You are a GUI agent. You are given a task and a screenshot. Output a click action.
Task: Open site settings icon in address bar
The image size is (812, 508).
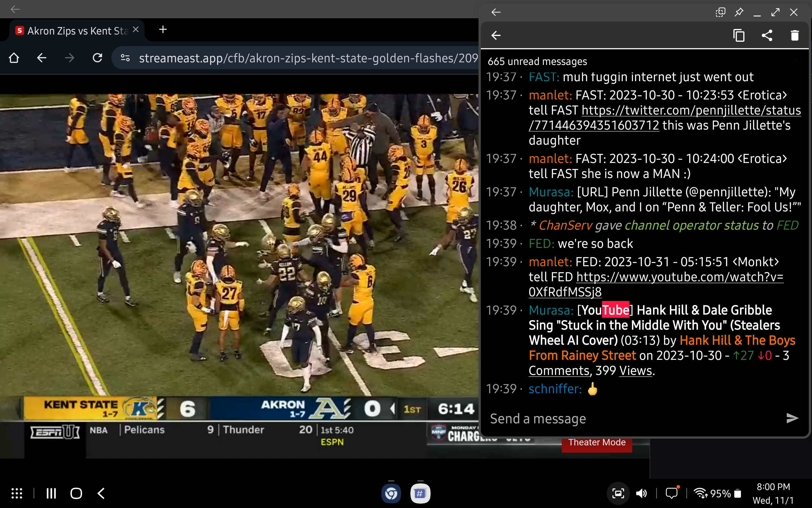[x=125, y=58]
